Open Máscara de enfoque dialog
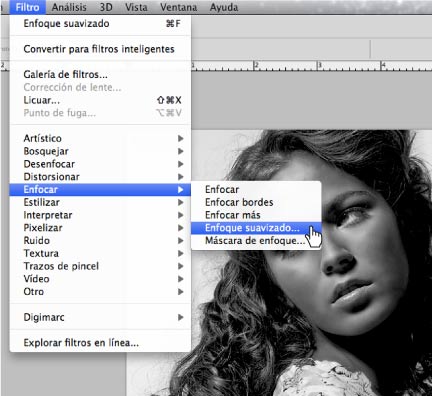The image size is (432, 396). click(256, 240)
